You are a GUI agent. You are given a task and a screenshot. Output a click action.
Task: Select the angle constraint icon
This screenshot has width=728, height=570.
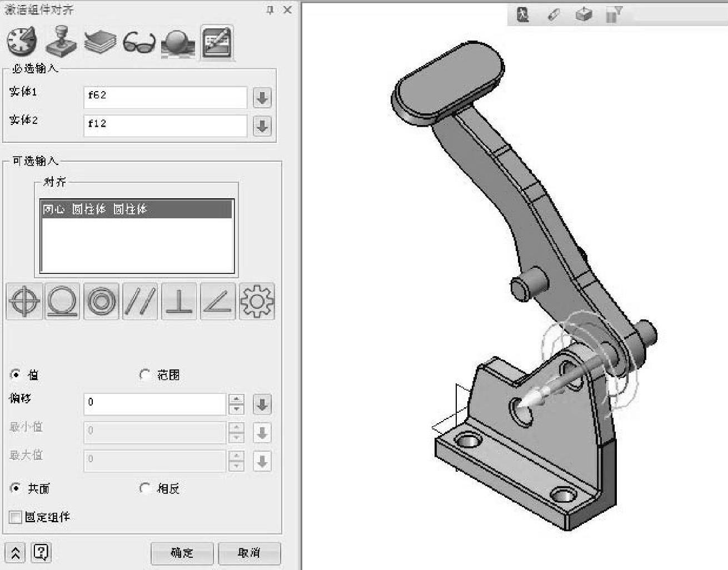click(x=218, y=301)
